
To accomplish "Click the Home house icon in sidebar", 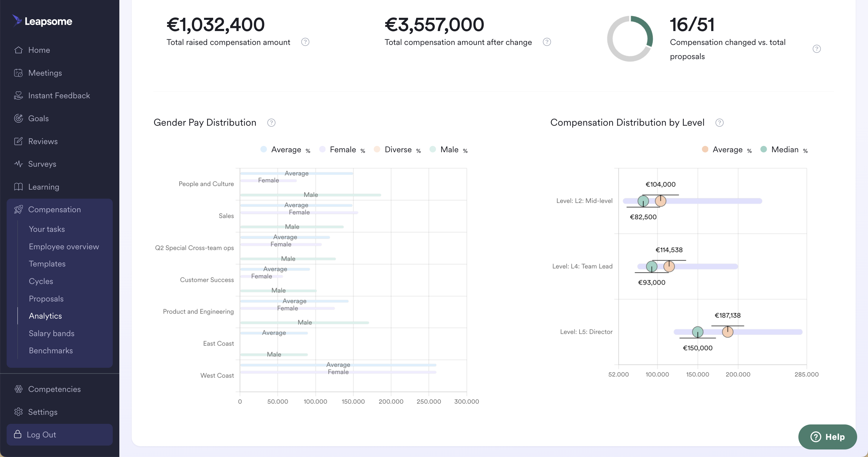I will pyautogui.click(x=18, y=50).
